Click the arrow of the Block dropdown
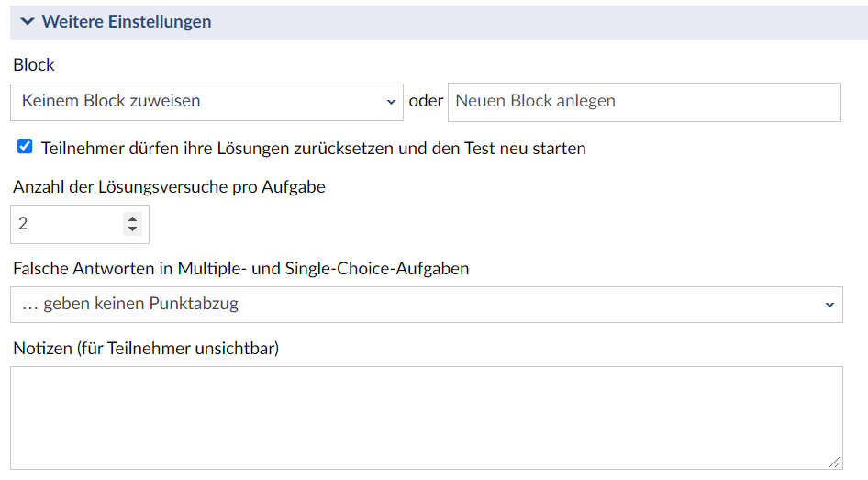The width and height of the screenshot is (868, 480). point(391,102)
